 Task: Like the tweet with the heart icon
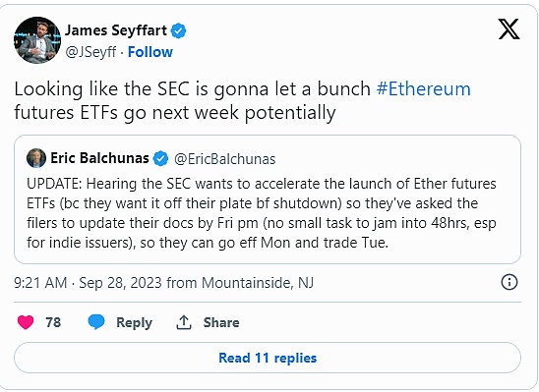[x=26, y=322]
